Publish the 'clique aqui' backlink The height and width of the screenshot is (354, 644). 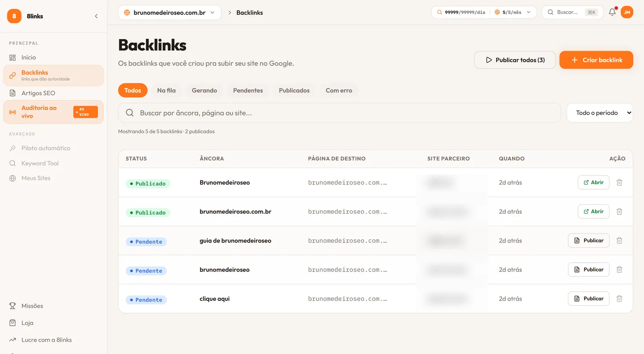589,299
